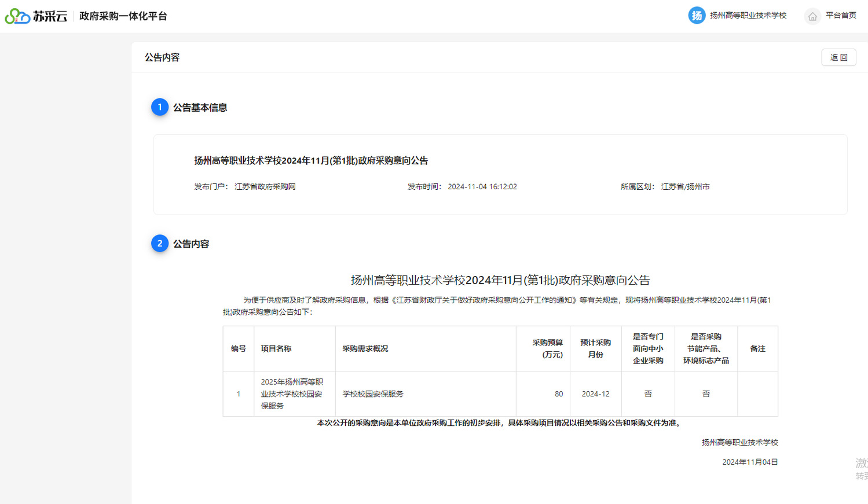The width and height of the screenshot is (868, 504).
Task: Click the step 2 blue circle badge
Action: [x=160, y=244]
